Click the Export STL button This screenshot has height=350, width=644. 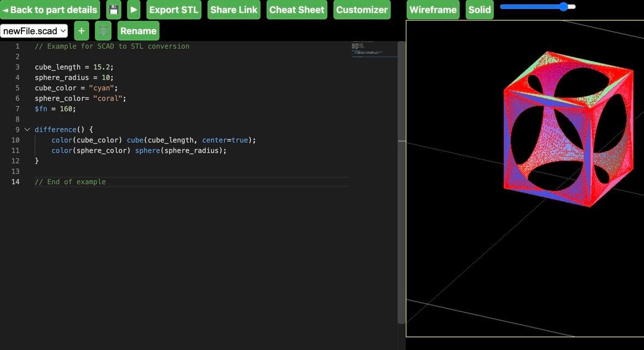tap(174, 10)
